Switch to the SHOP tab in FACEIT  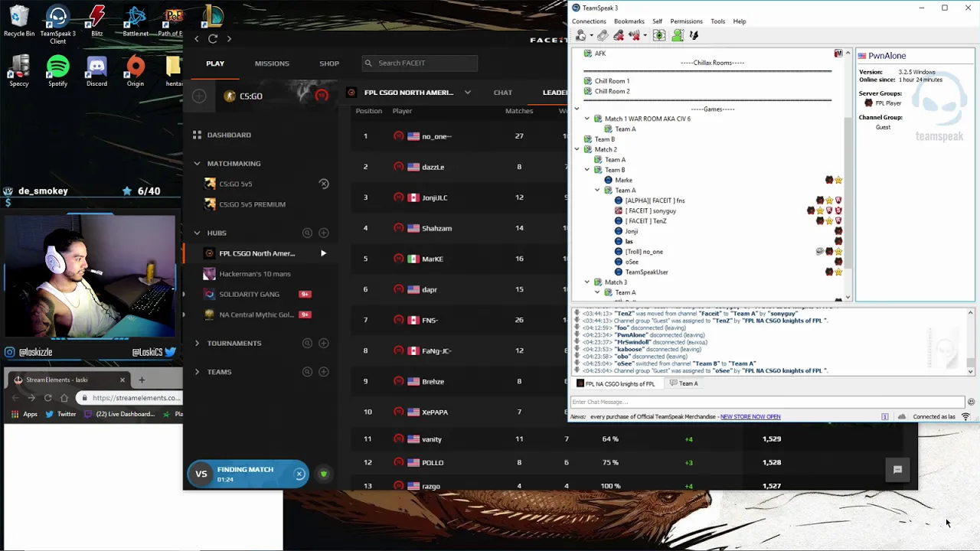(x=329, y=64)
